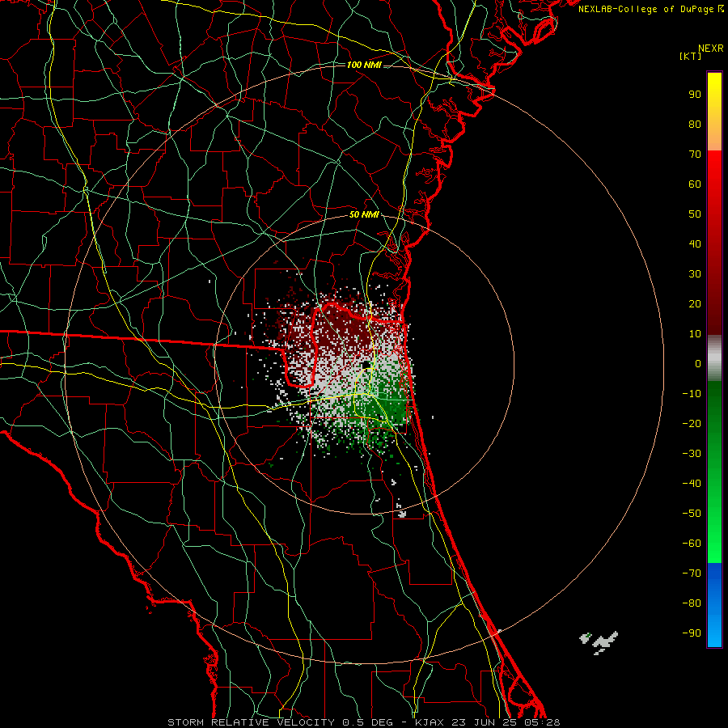
Task: Click the positive 50 legend value
Action: point(695,214)
